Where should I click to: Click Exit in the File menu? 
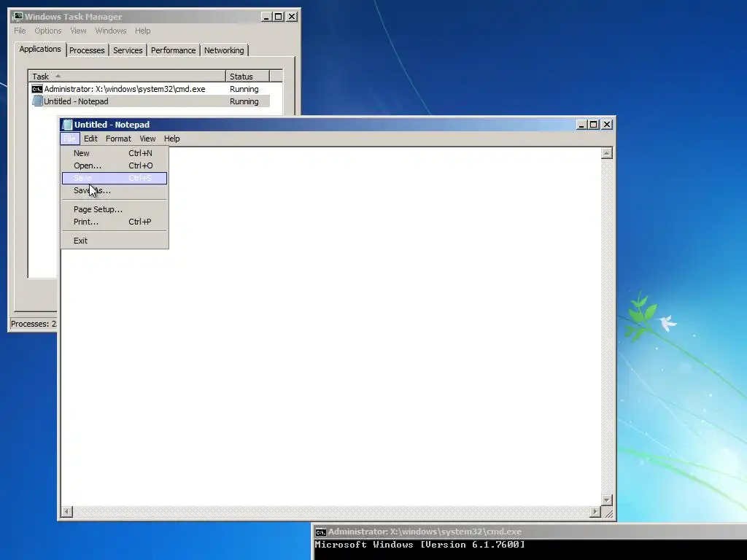coord(115,241)
